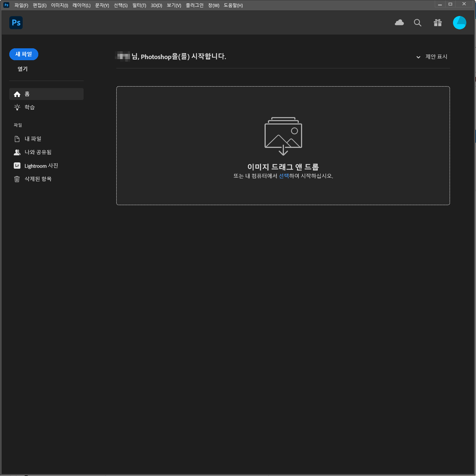This screenshot has width=476, height=476.
Task: Open 나와 공유됨 section
Action: 46,152
